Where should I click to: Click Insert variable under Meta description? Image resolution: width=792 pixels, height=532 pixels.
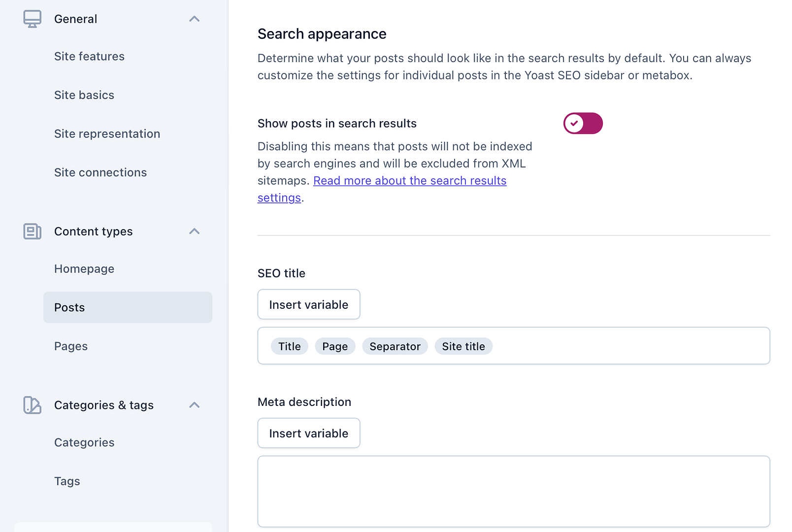[x=308, y=433]
